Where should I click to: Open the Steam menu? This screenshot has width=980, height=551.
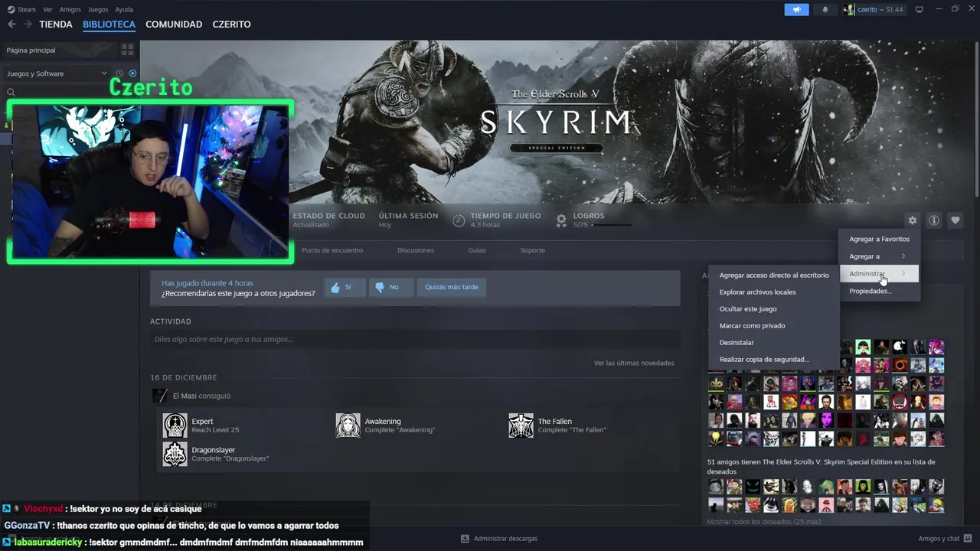pos(26,9)
